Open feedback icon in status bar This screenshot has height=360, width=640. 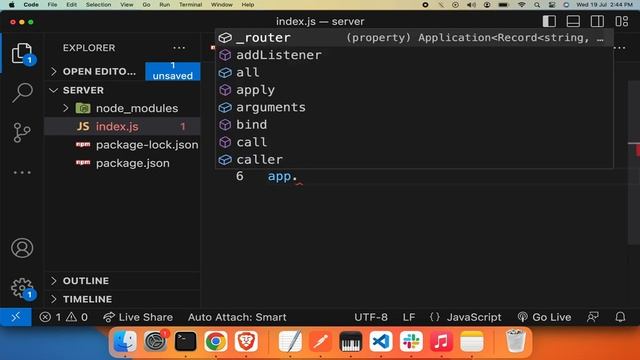point(593,317)
